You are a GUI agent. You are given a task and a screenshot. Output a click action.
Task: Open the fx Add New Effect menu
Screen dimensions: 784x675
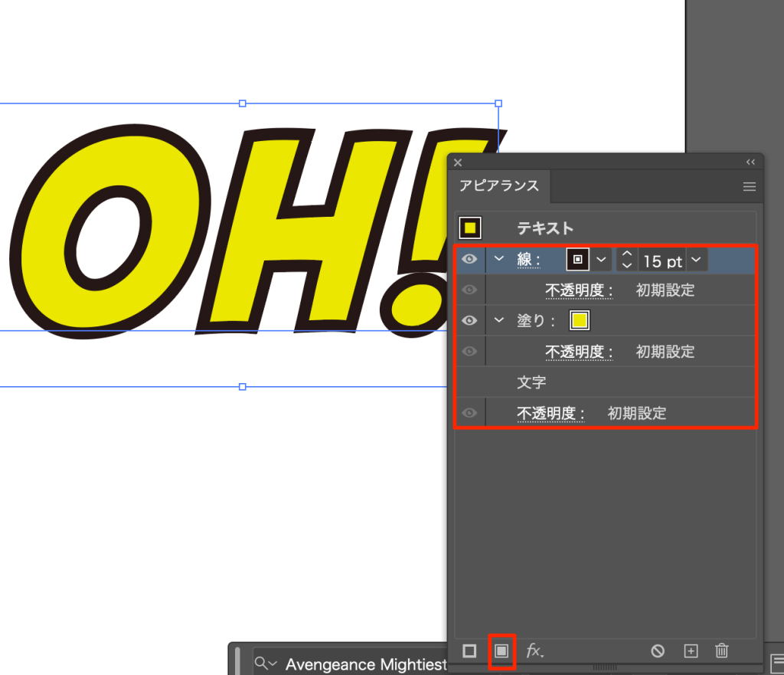click(x=534, y=650)
